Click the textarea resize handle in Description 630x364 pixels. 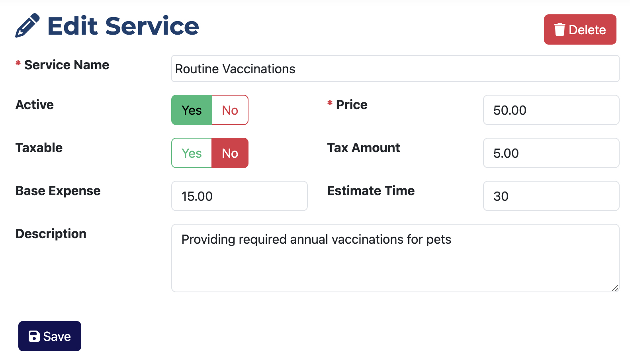615,288
